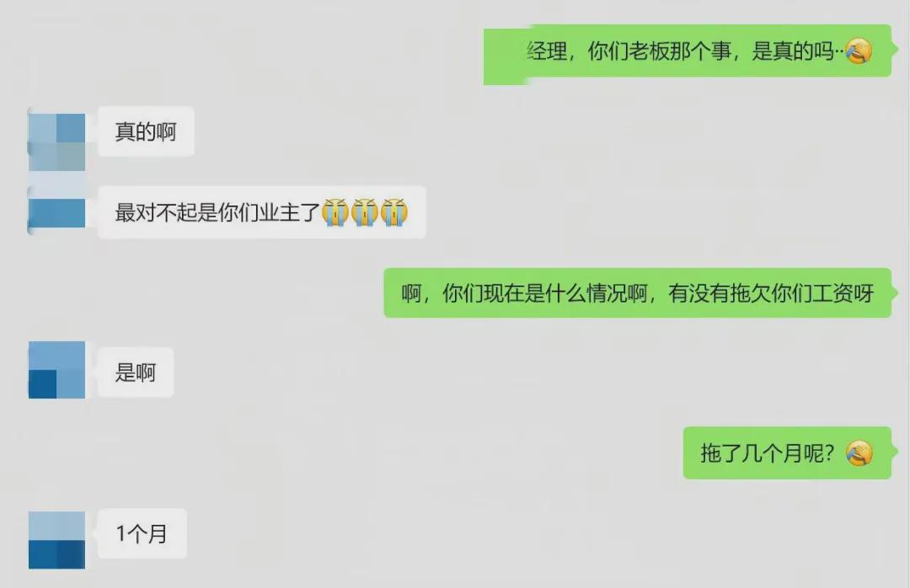The height and width of the screenshot is (588, 910).
Task: Click the green message about 拖欠你们工资
Action: tap(637, 292)
